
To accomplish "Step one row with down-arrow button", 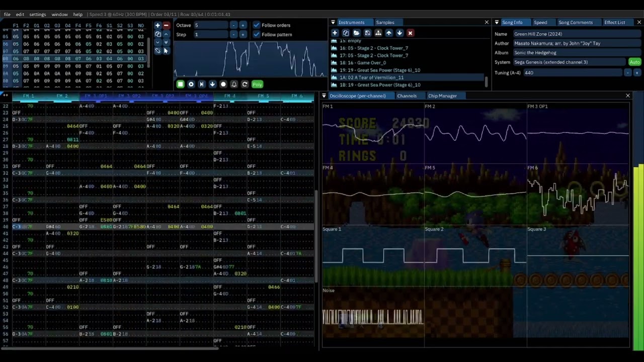I will (212, 84).
